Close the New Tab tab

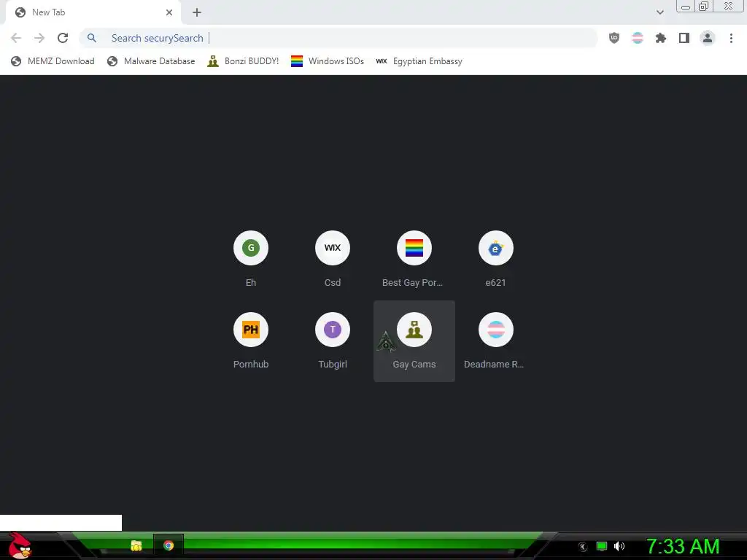[169, 12]
